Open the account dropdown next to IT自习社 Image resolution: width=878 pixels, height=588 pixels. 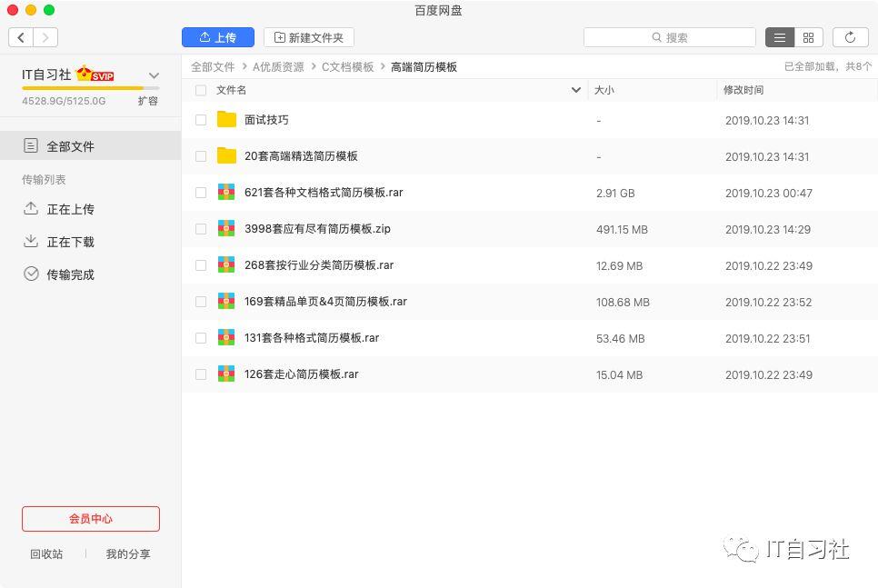pyautogui.click(x=154, y=75)
